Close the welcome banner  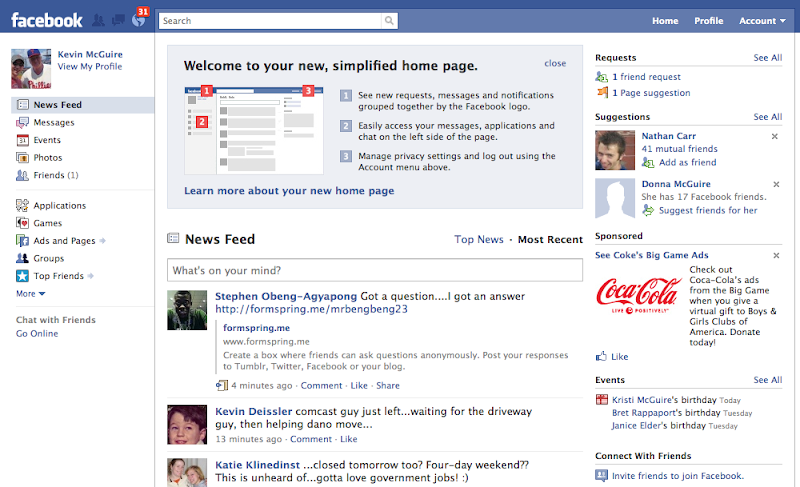(x=555, y=63)
